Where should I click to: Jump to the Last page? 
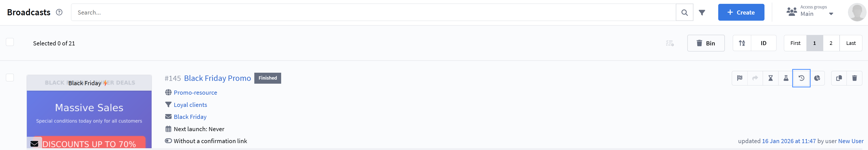point(851,43)
